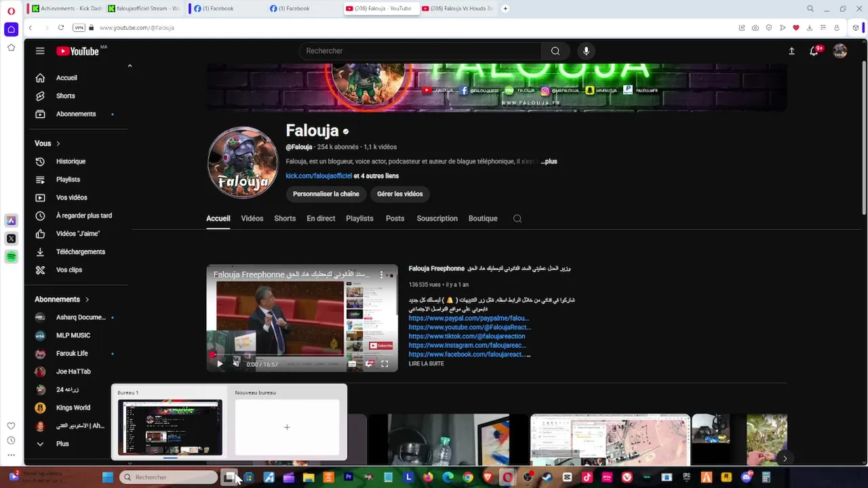Play the featured video

pos(220,364)
